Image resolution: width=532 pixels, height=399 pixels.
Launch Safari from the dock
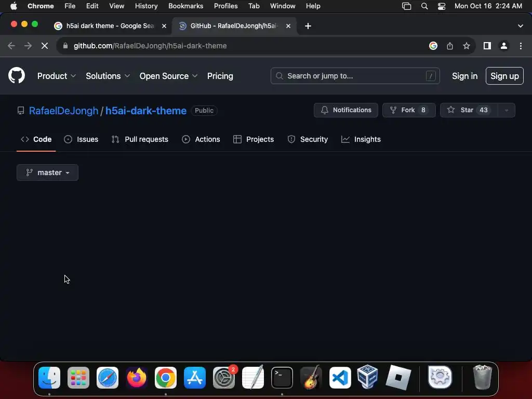pos(108,378)
